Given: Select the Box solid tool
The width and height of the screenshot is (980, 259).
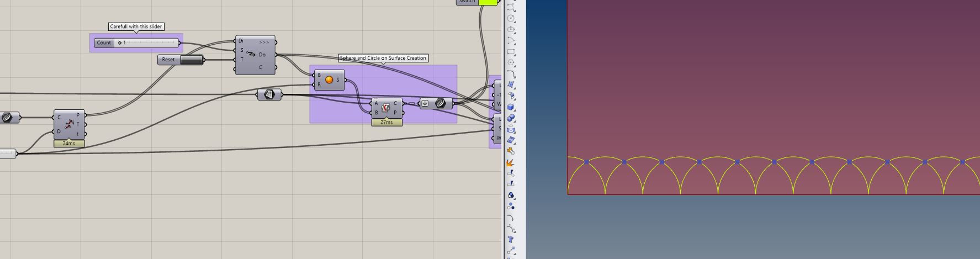Looking at the screenshot, I should coord(511,107).
